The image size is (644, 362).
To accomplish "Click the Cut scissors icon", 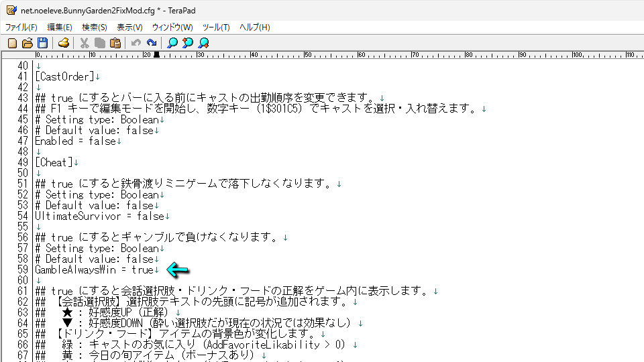I will [85, 43].
